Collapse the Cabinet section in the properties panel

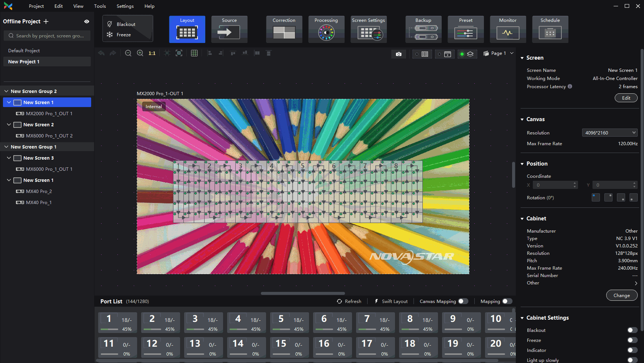522,219
